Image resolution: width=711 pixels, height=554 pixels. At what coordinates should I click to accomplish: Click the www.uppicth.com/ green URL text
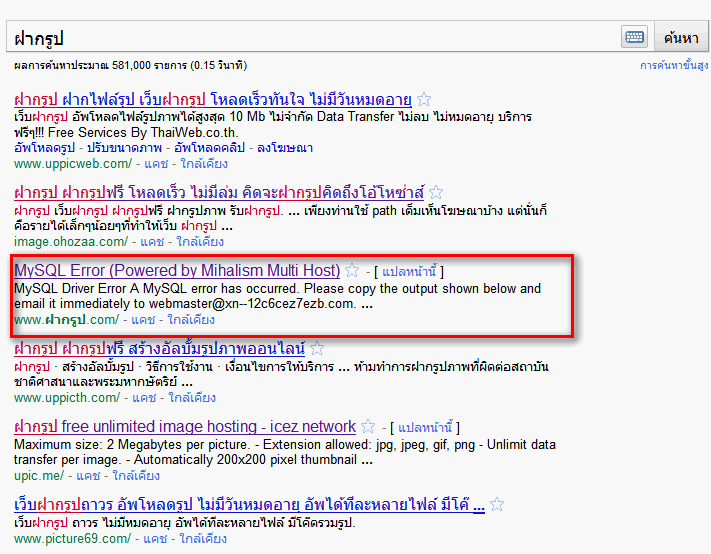coord(67,398)
